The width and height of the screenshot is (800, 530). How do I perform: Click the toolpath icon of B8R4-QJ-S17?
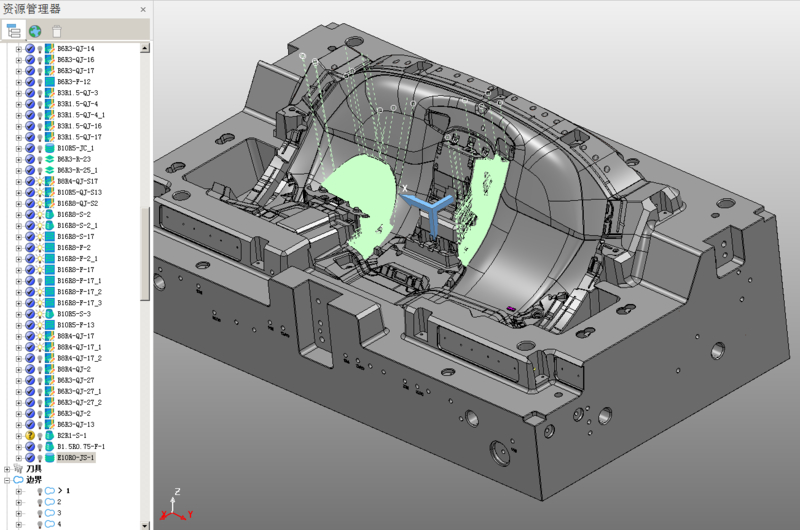click(x=49, y=181)
